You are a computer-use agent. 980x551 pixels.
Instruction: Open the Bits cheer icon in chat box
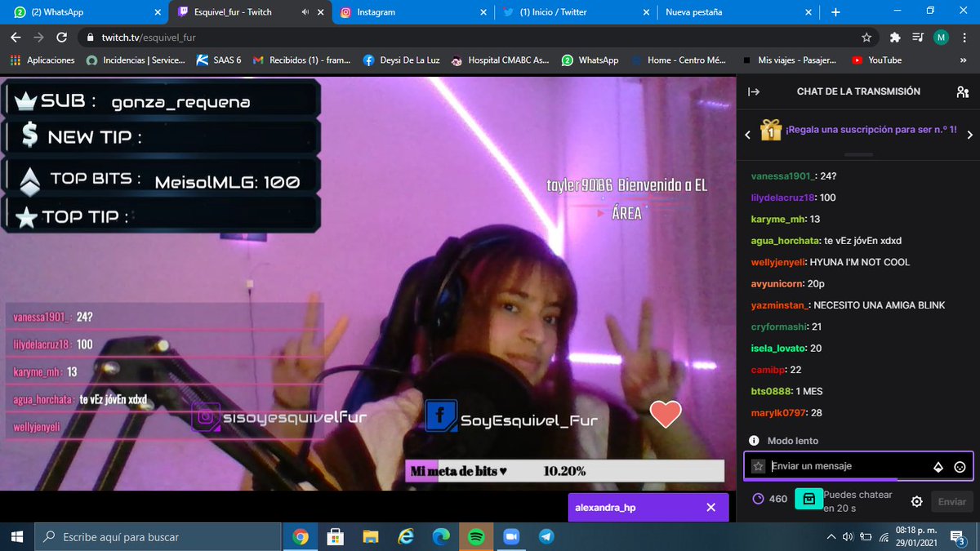(x=938, y=467)
